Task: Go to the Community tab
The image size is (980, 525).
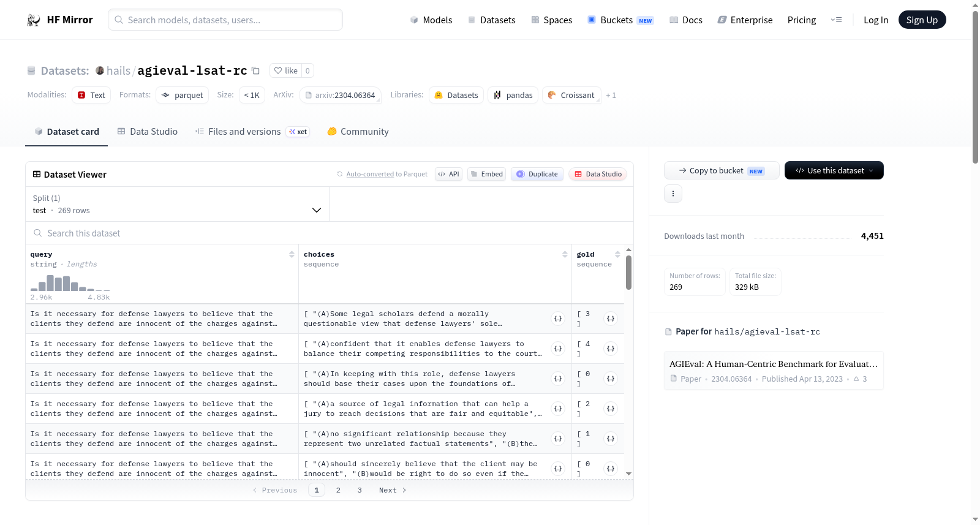Action: coord(358,132)
